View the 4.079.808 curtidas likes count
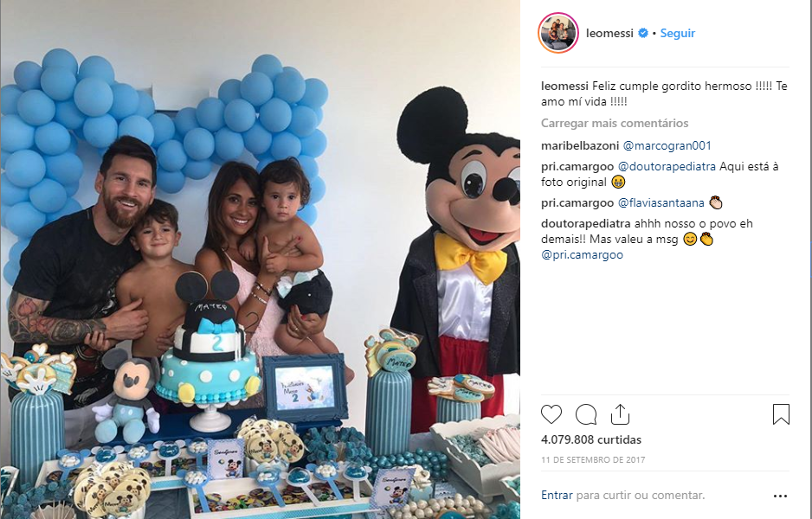The height and width of the screenshot is (519, 812). click(591, 439)
